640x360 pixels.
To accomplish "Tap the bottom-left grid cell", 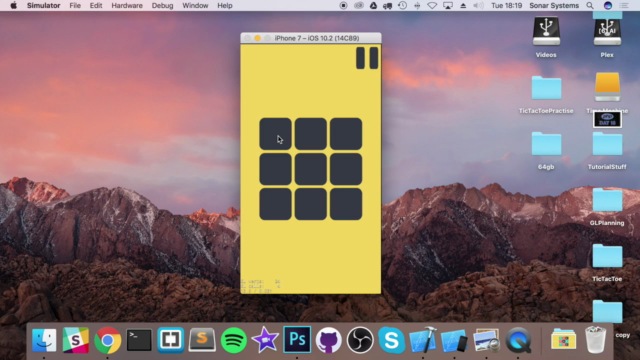I will (x=276, y=204).
